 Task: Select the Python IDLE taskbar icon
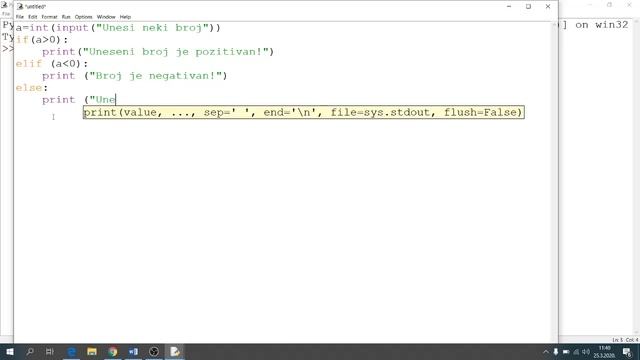tap(175, 351)
